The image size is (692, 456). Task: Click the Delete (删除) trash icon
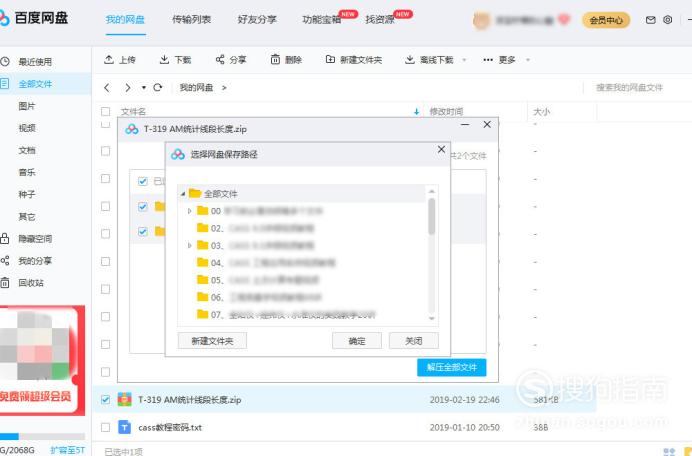(x=275, y=60)
